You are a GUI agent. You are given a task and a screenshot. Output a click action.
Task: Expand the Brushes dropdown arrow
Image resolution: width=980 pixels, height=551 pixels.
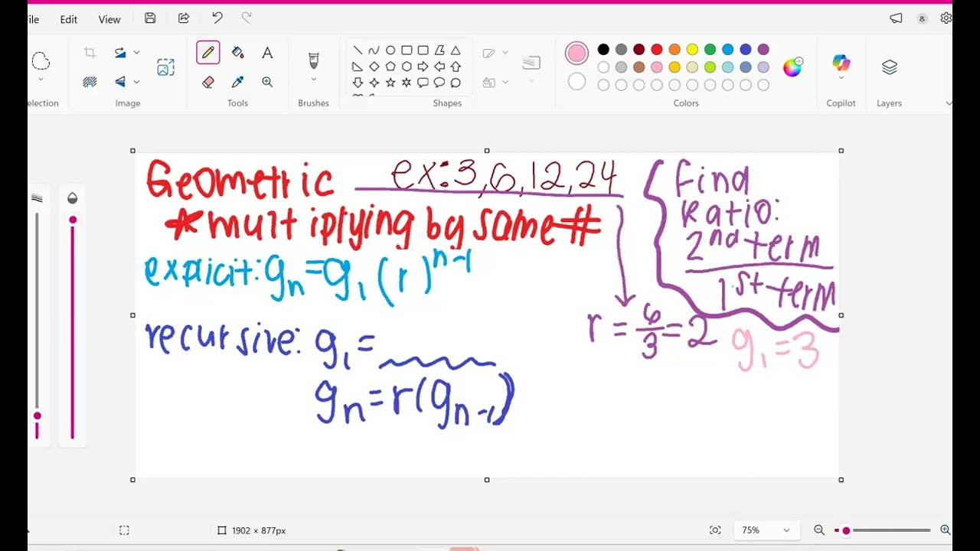click(x=313, y=80)
